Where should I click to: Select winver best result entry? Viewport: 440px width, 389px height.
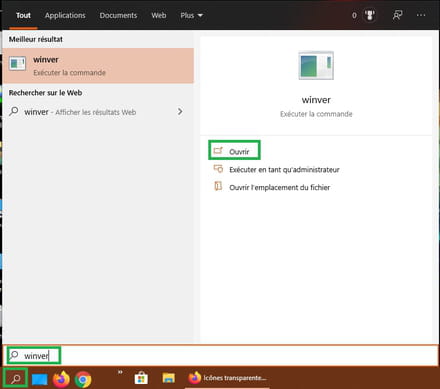[x=98, y=66]
